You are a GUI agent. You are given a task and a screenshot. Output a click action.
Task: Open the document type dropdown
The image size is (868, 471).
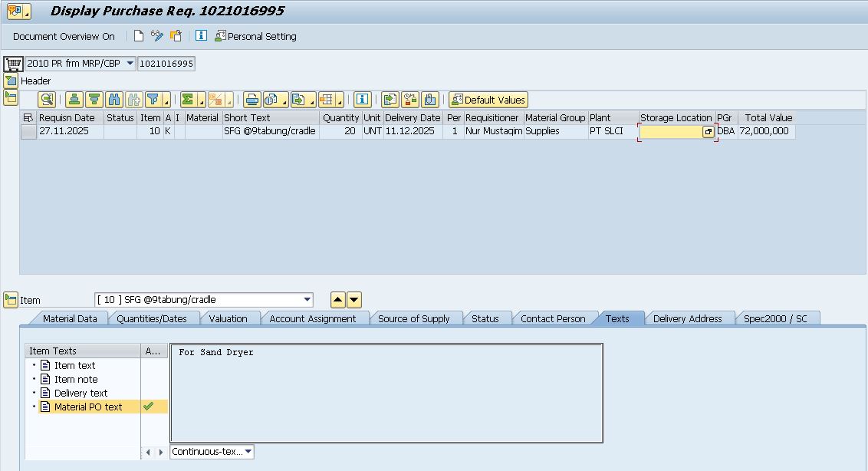point(130,64)
